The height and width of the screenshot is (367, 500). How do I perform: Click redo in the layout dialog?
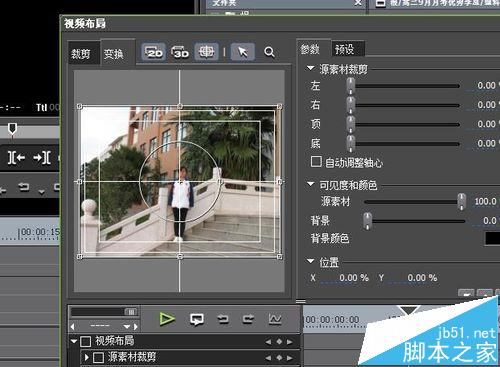point(248,319)
